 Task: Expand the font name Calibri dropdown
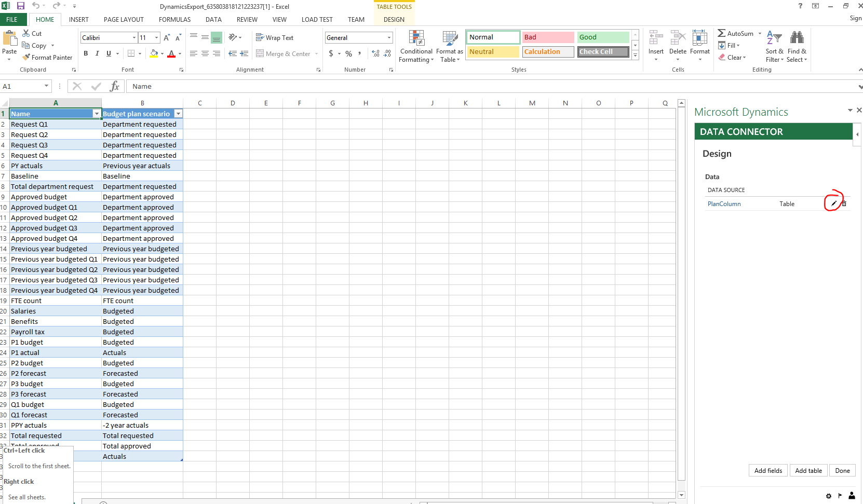click(134, 37)
